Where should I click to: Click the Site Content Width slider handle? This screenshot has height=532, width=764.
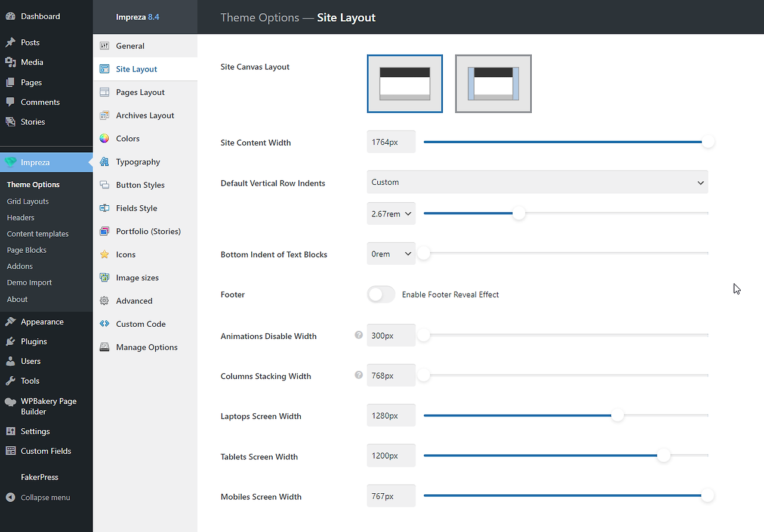pyautogui.click(x=708, y=142)
